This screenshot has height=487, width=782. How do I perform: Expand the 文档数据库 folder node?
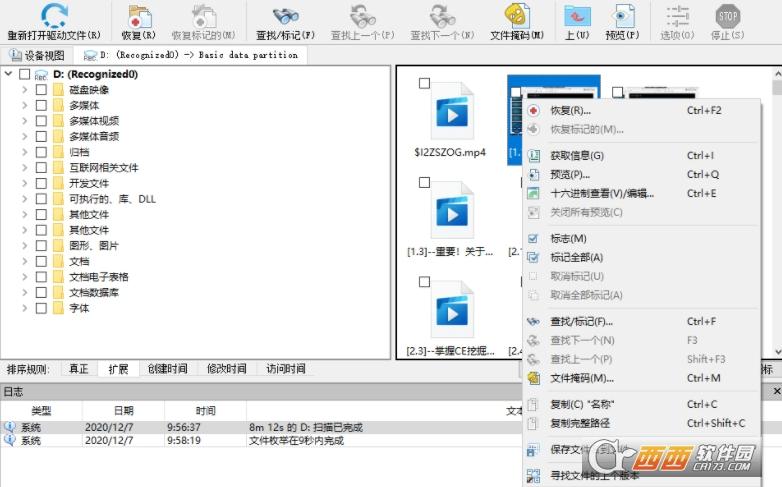tap(24, 292)
